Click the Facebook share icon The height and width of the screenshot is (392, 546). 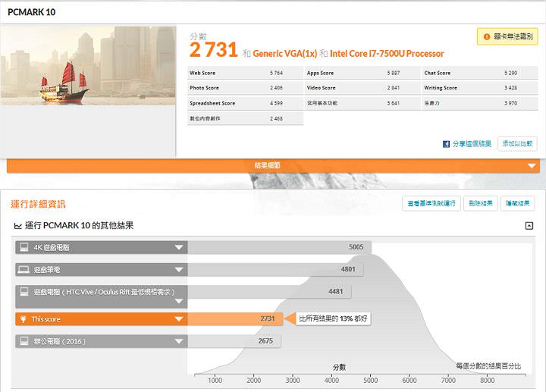(447, 144)
